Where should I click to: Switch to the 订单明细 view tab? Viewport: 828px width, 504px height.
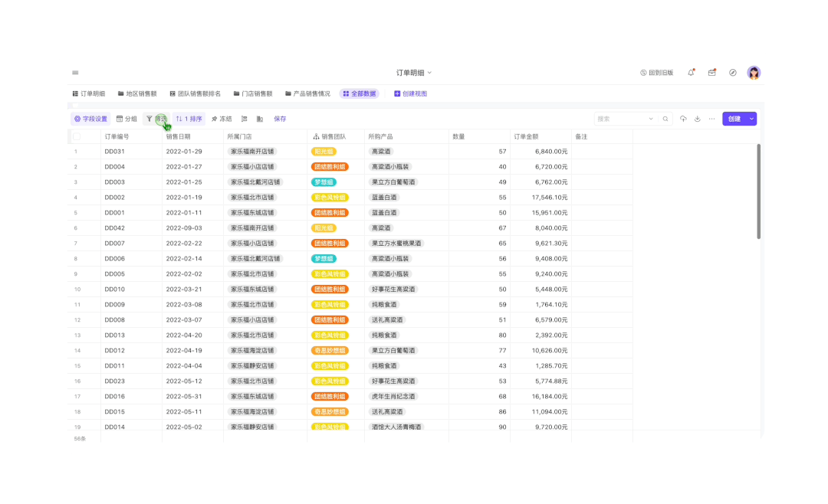89,94
